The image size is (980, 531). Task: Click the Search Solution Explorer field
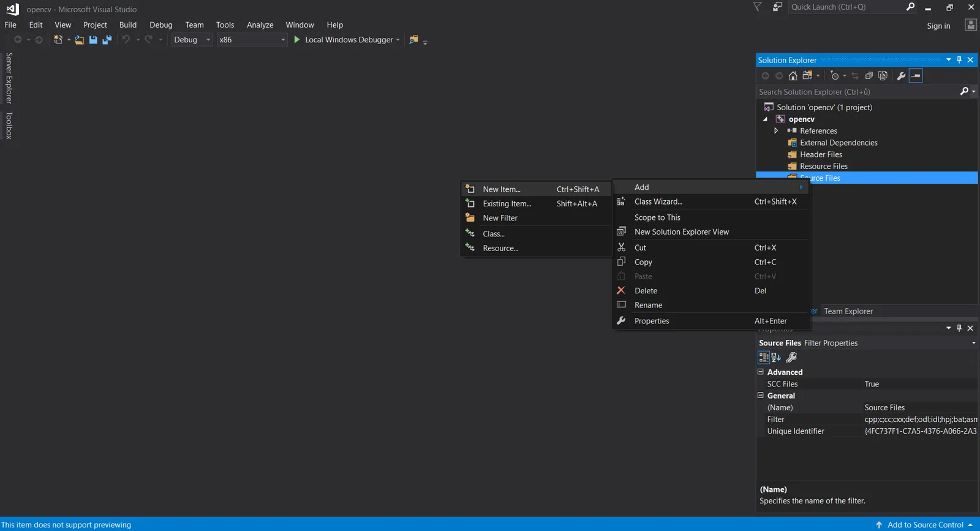tap(858, 92)
